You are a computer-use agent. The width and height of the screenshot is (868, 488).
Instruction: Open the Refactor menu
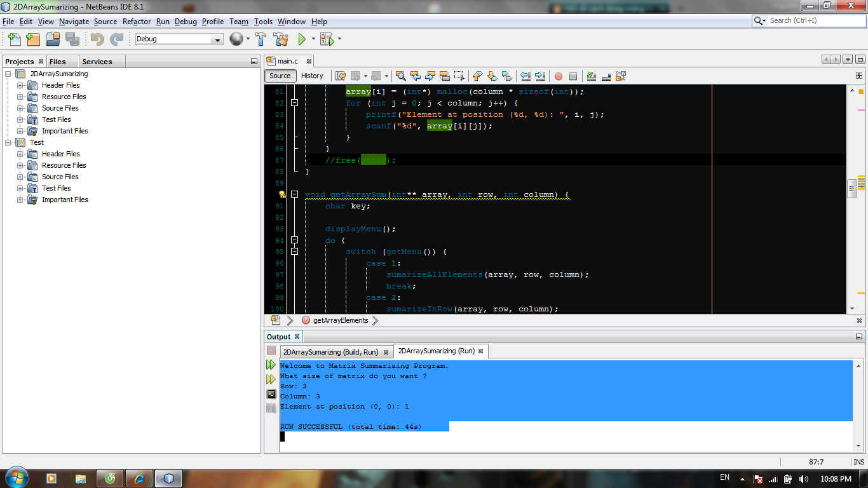point(137,22)
